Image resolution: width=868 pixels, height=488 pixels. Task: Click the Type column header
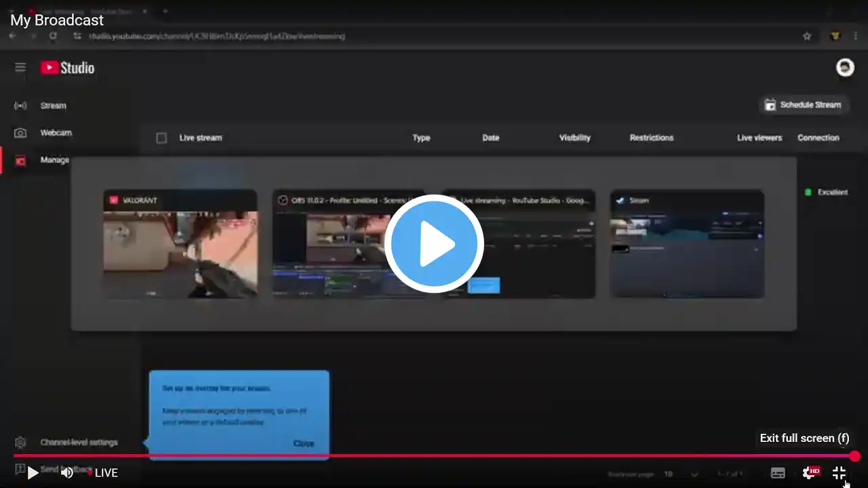click(x=421, y=138)
